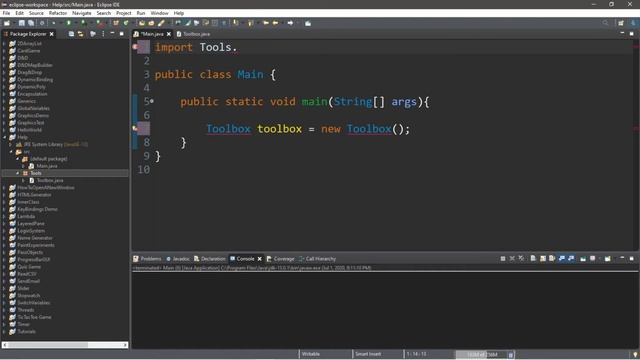
Task: Click the Save All toolbar icon
Action: [31, 23]
